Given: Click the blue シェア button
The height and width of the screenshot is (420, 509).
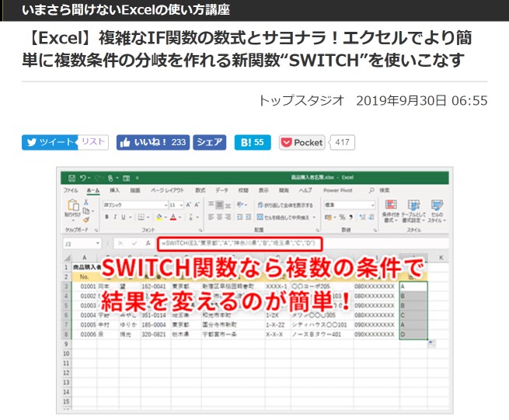Looking at the screenshot, I should (x=210, y=142).
